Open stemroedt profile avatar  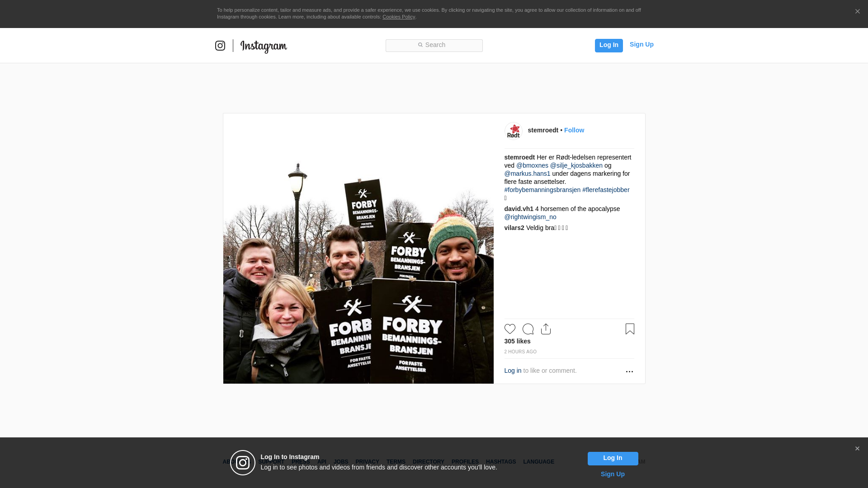(513, 131)
